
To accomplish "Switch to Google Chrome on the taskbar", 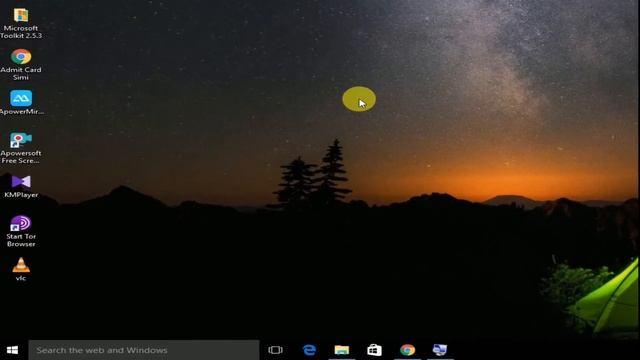I will [x=407, y=350].
